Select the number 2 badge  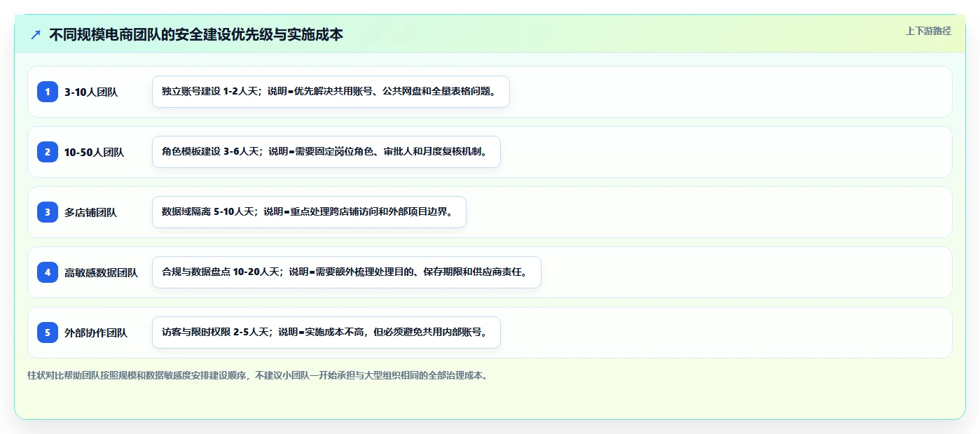point(48,152)
